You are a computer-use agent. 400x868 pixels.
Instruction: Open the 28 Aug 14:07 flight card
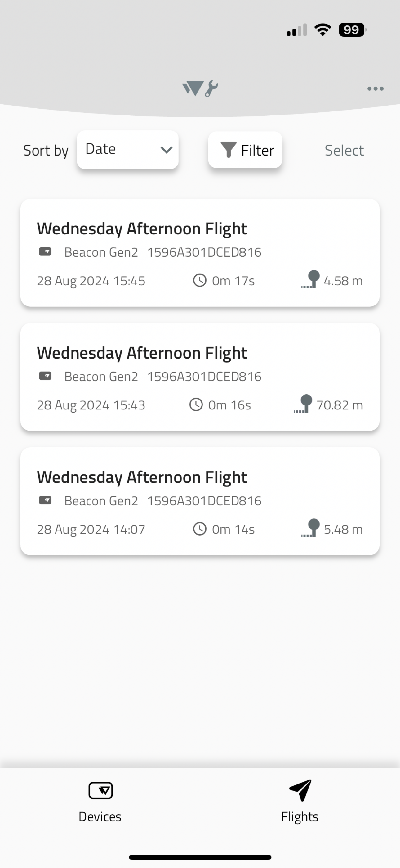coord(200,501)
